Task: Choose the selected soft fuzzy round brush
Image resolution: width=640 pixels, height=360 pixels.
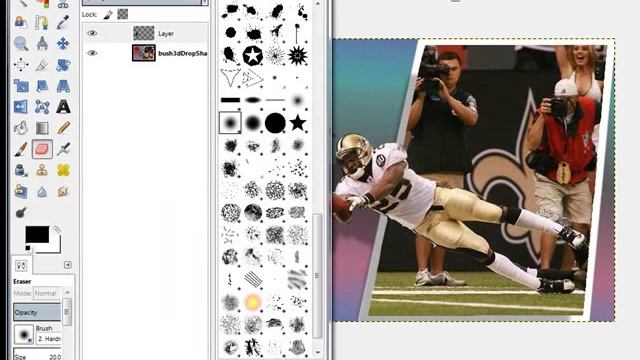Action: coord(230,122)
